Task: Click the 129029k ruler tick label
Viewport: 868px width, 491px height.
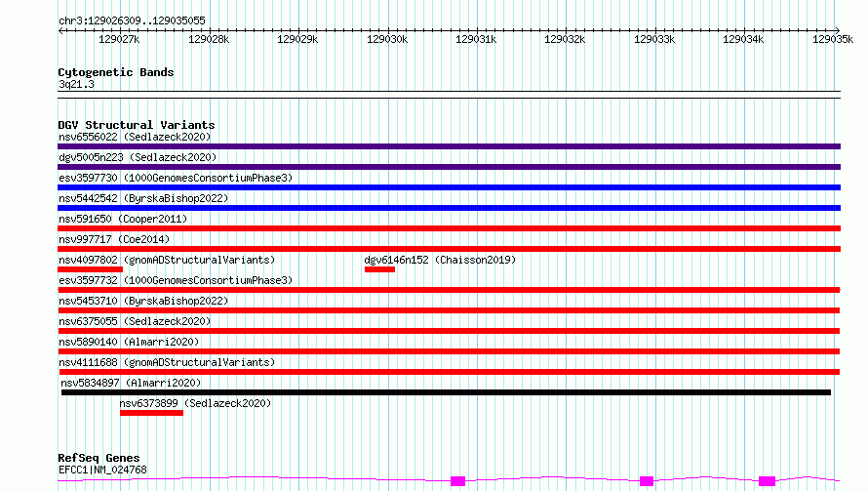Action: [x=297, y=40]
